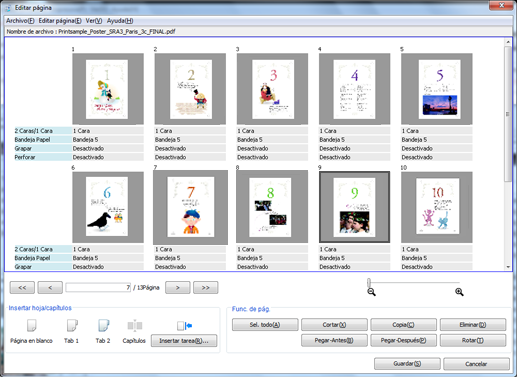Click the Pegar-Antes button
This screenshot has width=517, height=377.
point(334,341)
